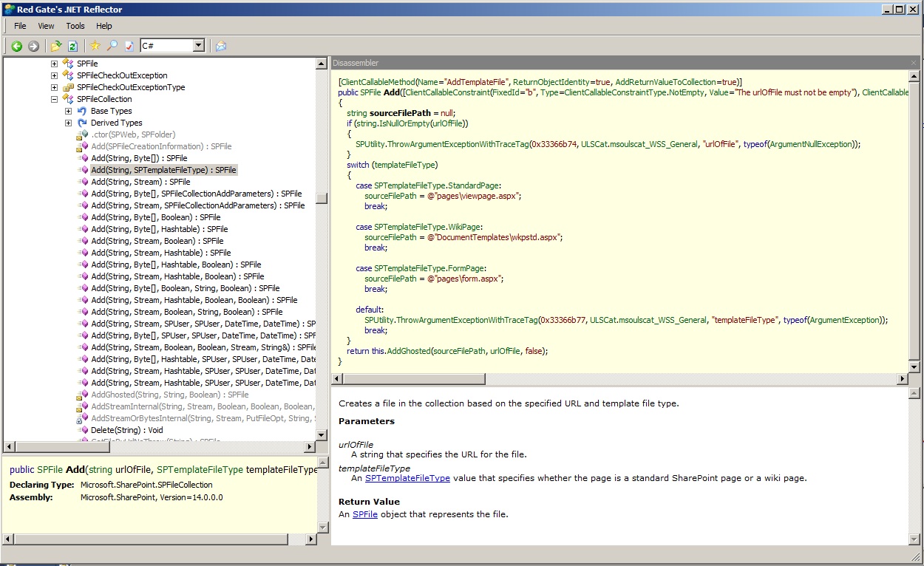Expand the SPFileCheckOutException node
The width and height of the screenshot is (924, 566).
pyautogui.click(x=54, y=75)
